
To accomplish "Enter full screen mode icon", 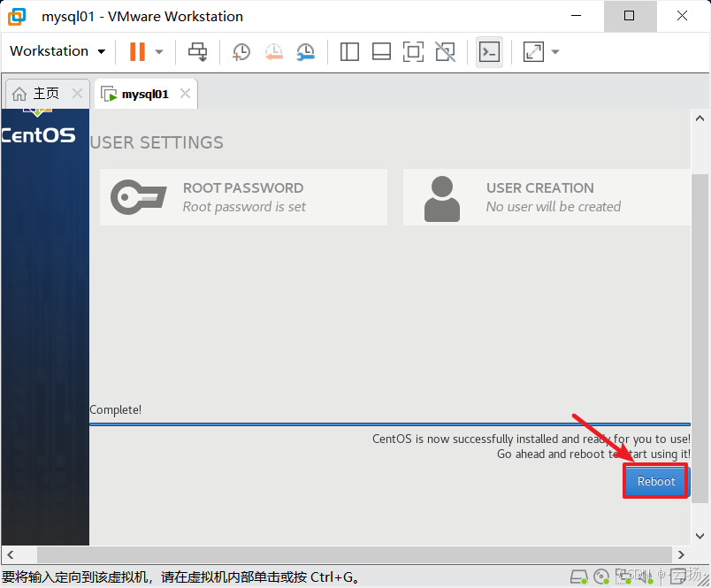I will (413, 51).
